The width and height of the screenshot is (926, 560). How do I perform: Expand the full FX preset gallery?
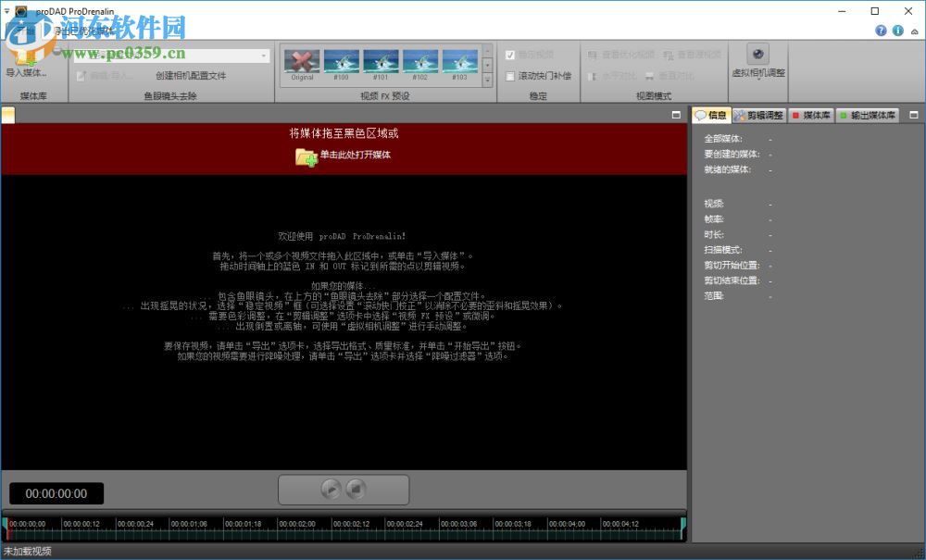(487, 80)
